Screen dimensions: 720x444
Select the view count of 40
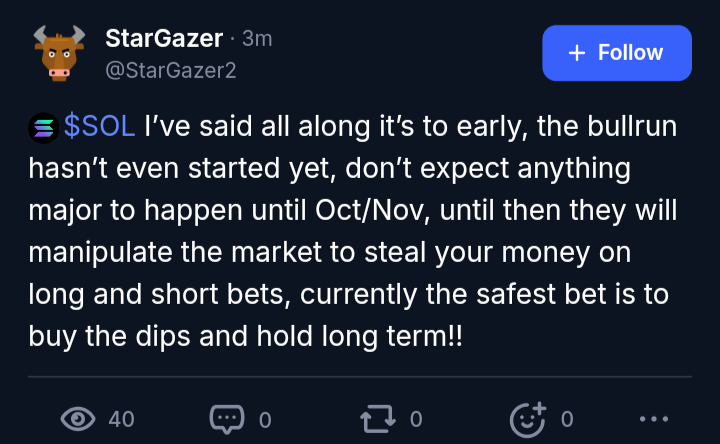point(121,419)
